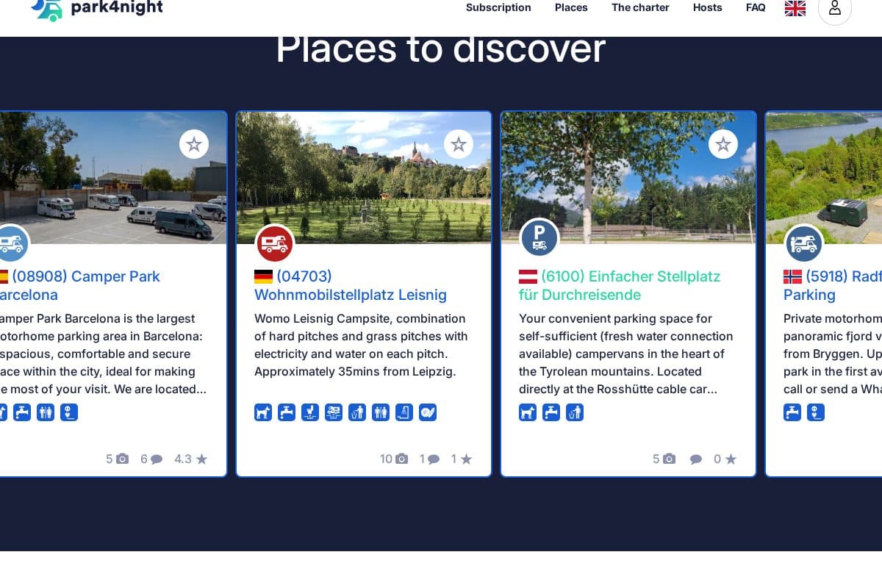
Task: Click the (08908) Camper Park Barcelona title
Action: pyautogui.click(x=79, y=286)
